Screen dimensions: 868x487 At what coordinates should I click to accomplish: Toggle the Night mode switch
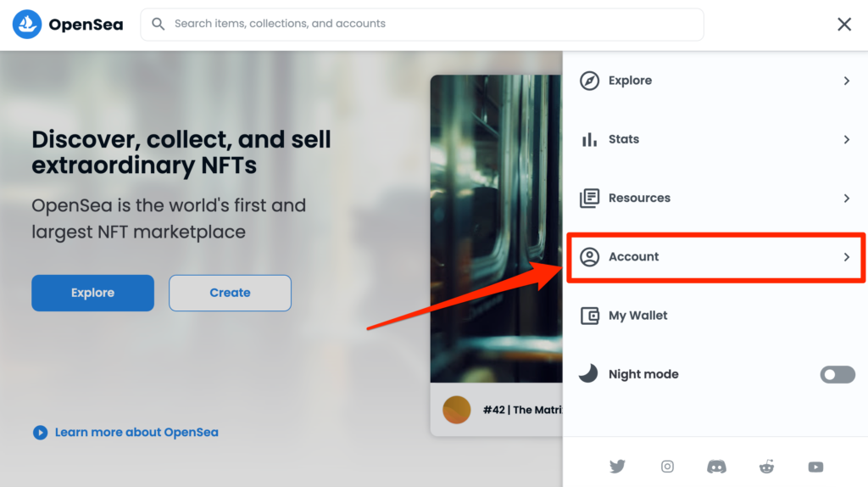(x=837, y=374)
